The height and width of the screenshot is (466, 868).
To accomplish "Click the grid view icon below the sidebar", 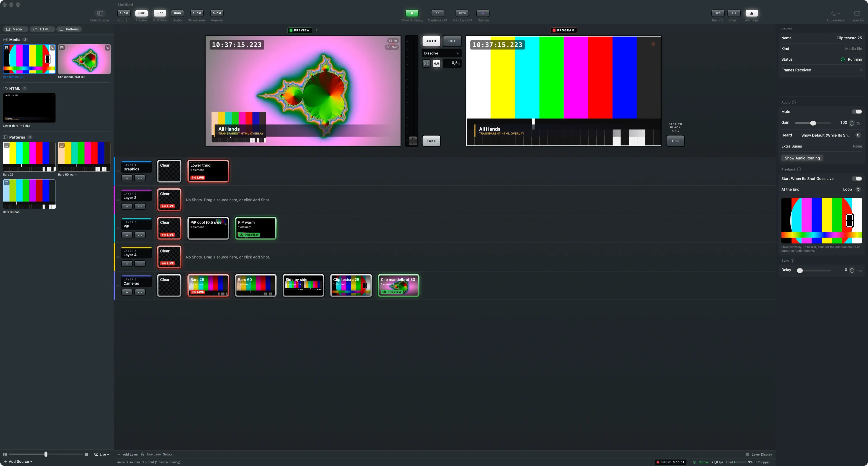I will tap(5, 454).
